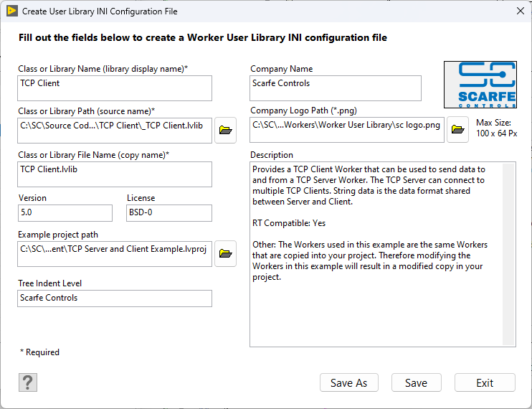532x409 pixels.
Task: Click into the Version field
Action: [x=65, y=213]
